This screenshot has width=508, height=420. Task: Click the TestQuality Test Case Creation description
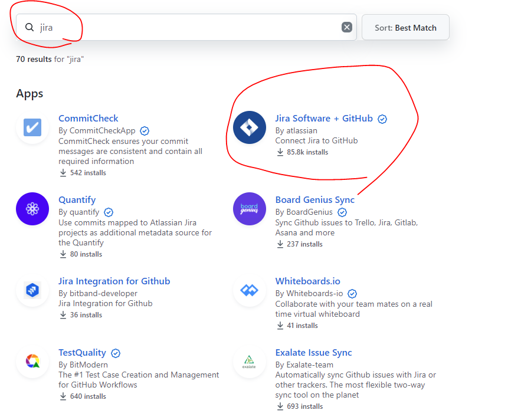139,379
